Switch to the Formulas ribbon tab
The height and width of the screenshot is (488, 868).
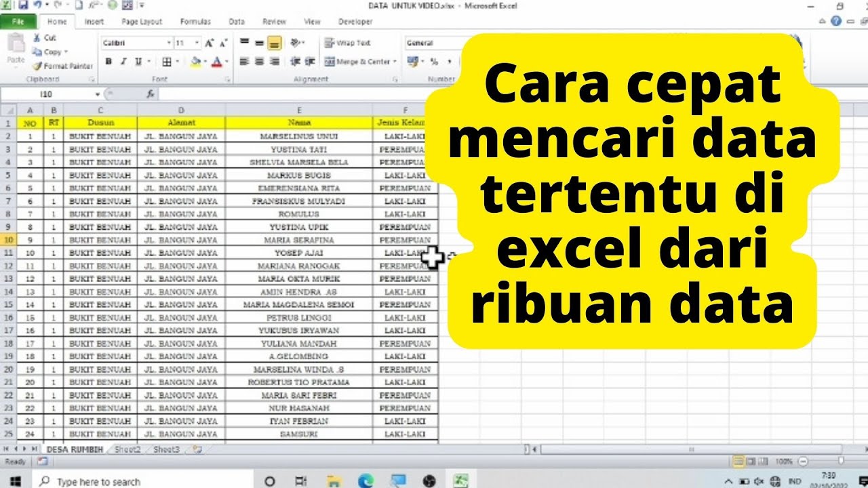(x=195, y=22)
